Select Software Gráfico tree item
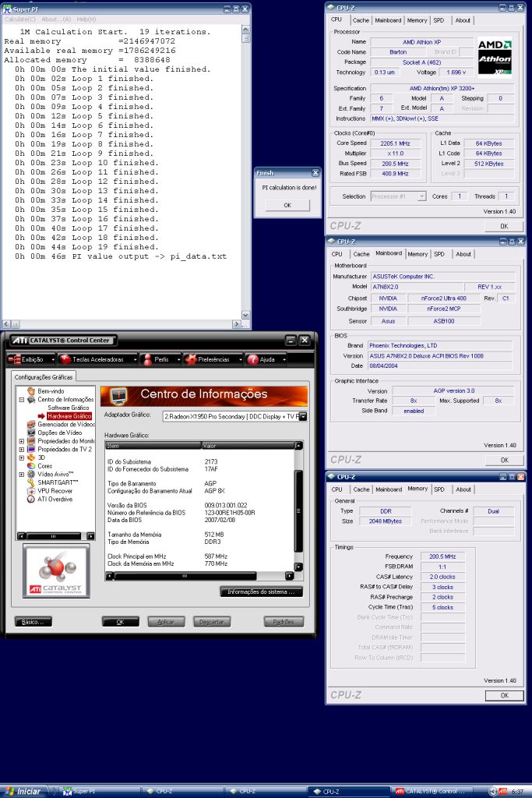Viewport: 532px width, 798px height. coord(68,408)
